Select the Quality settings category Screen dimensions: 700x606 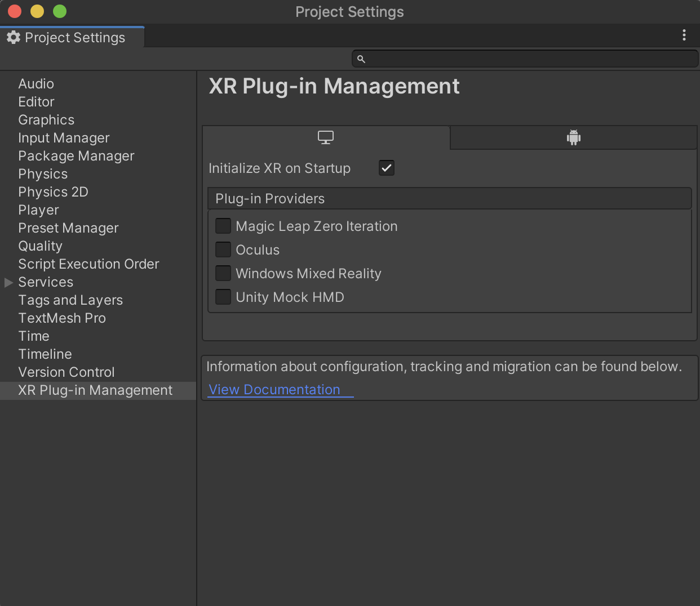[40, 246]
